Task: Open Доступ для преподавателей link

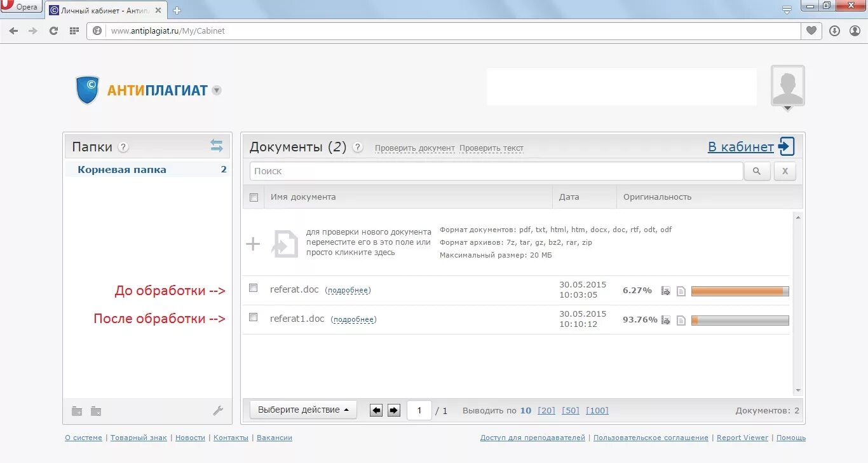Action: pos(532,438)
